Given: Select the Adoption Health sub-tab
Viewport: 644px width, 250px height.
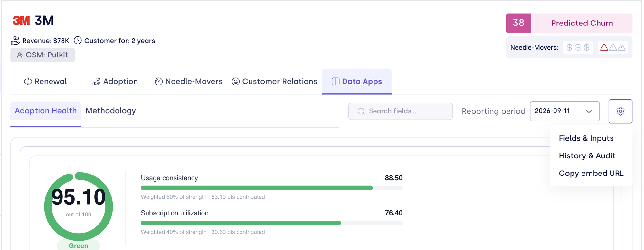Looking at the screenshot, I should pos(46,111).
